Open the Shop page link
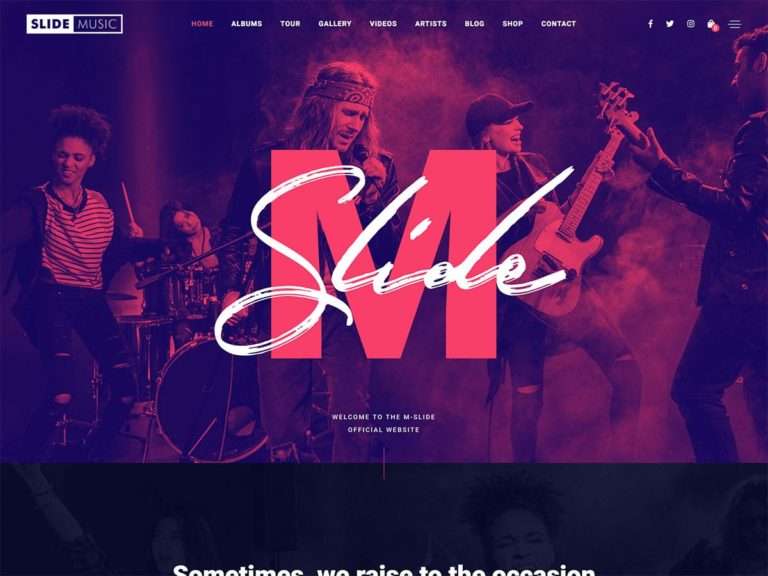This screenshot has width=768, height=576. click(x=513, y=24)
